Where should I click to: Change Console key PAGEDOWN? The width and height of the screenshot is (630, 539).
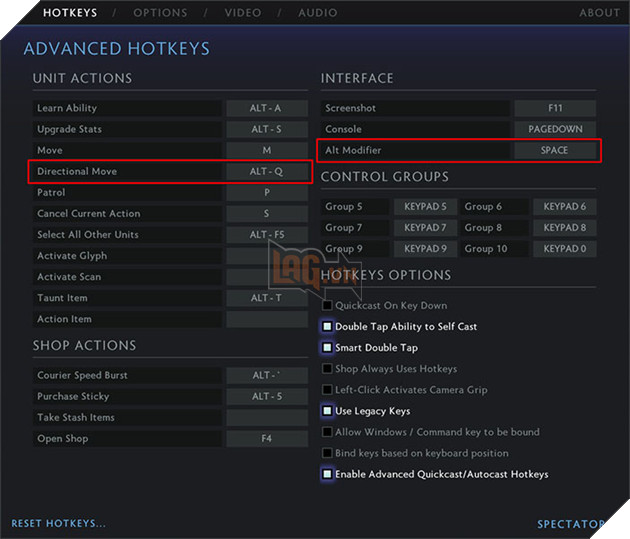point(555,129)
